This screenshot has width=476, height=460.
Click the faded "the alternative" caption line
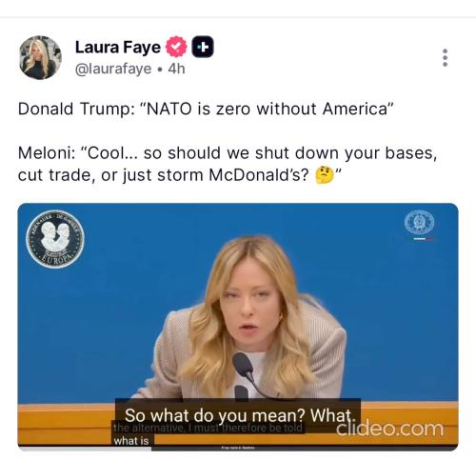(208, 428)
